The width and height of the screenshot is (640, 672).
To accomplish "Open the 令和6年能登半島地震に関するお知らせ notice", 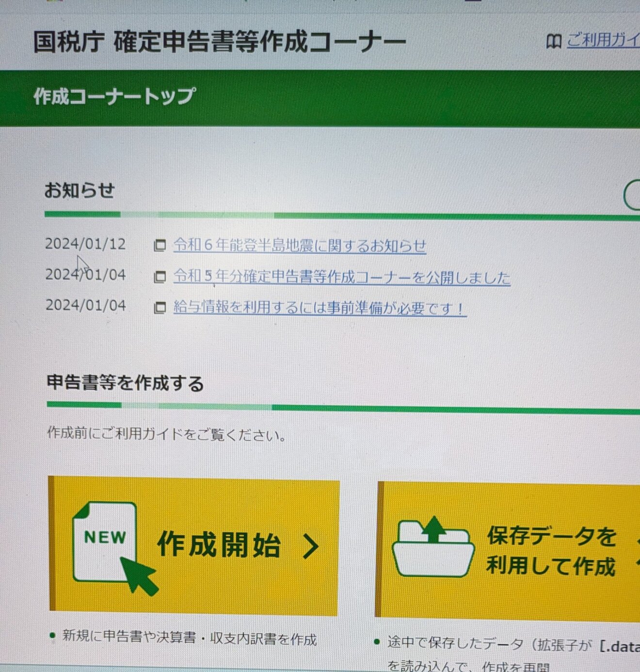I will click(300, 245).
